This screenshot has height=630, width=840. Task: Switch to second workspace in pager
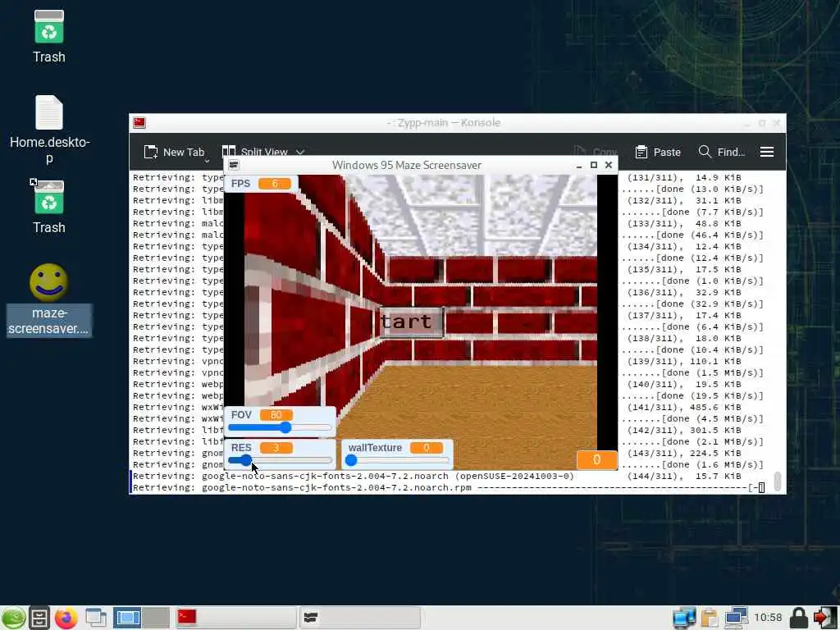point(156,618)
